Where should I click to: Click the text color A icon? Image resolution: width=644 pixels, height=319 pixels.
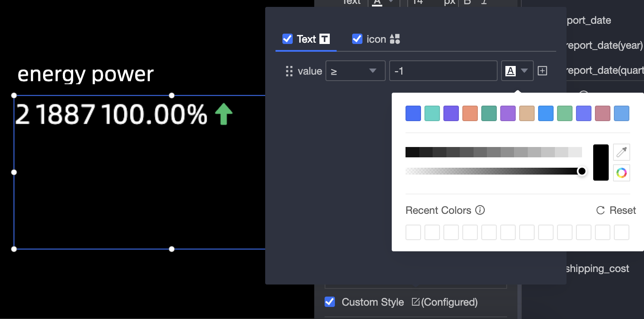pos(511,71)
